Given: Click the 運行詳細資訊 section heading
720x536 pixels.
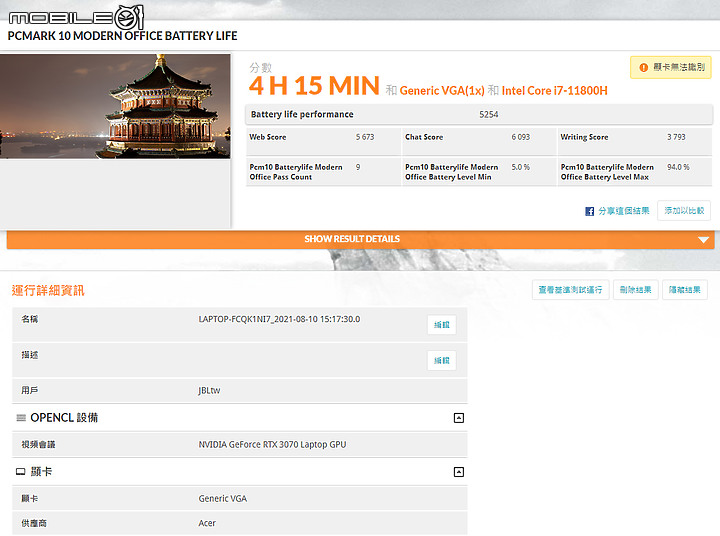Looking at the screenshot, I should point(48,290).
